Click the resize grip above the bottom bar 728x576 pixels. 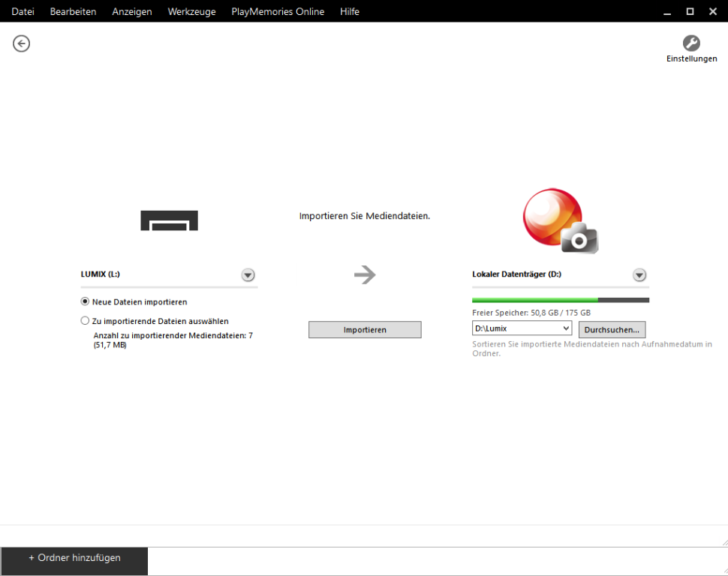click(x=723, y=541)
